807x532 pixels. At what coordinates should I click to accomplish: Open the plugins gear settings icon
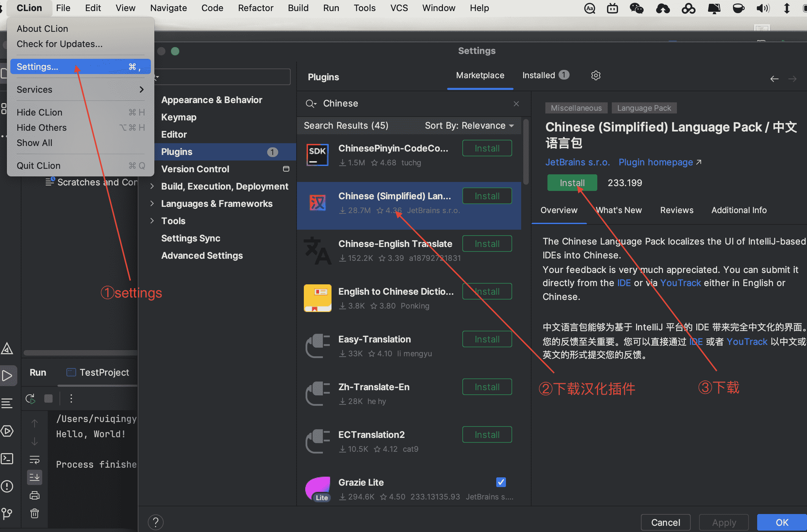click(596, 75)
